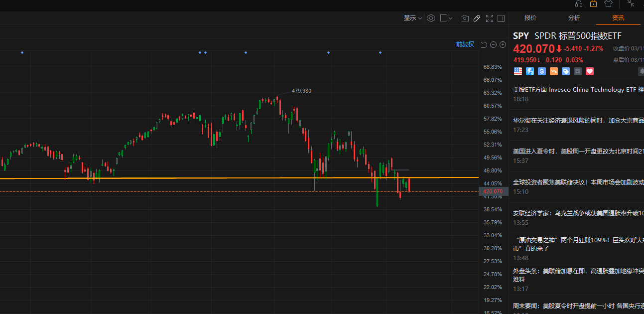The height and width of the screenshot is (314, 644).
Task: Click the 前复权 adjustment link
Action: tap(465, 44)
